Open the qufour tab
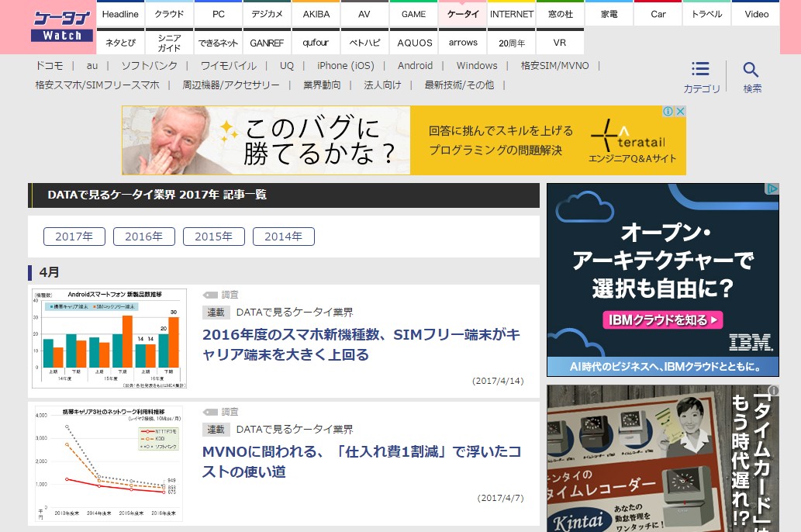801x532 pixels. (x=316, y=43)
